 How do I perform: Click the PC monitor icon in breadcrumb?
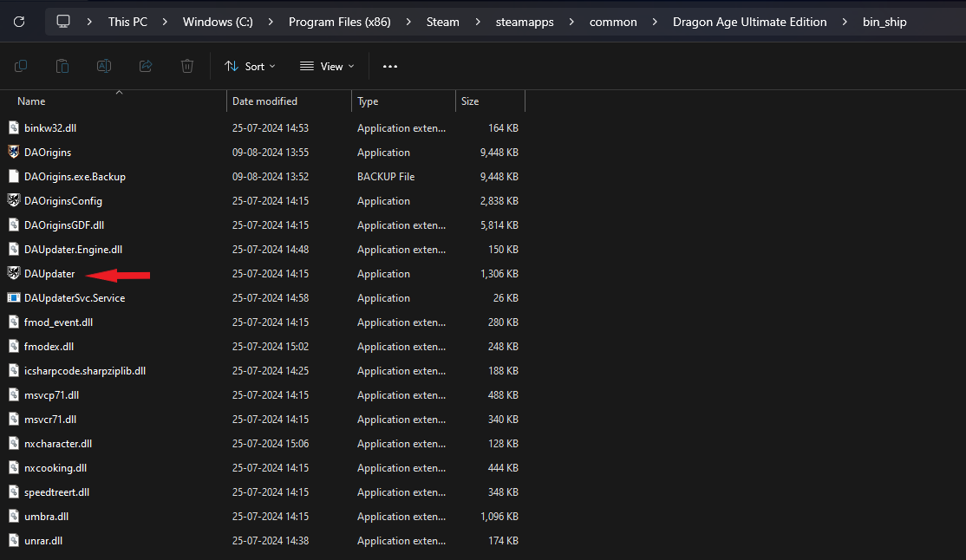(62, 22)
